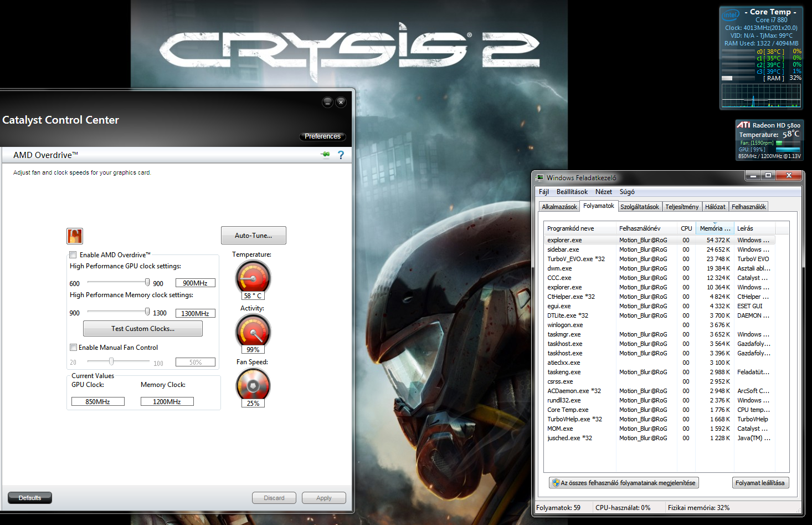Minimize the Catalyst Control Center window
Screen dimensions: 812x525
click(x=327, y=102)
